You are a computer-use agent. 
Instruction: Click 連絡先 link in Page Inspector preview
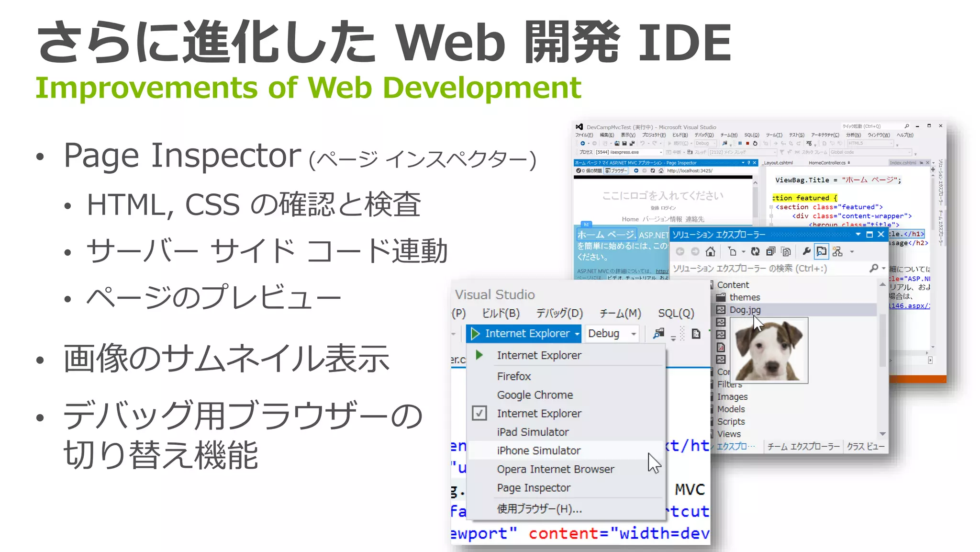click(x=694, y=219)
